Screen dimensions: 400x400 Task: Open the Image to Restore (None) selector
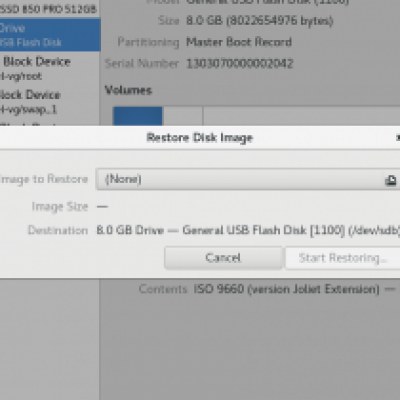(x=248, y=179)
